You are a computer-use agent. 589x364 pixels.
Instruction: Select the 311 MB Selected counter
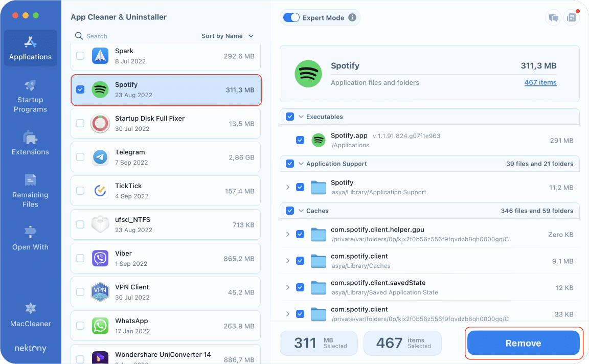(x=319, y=343)
